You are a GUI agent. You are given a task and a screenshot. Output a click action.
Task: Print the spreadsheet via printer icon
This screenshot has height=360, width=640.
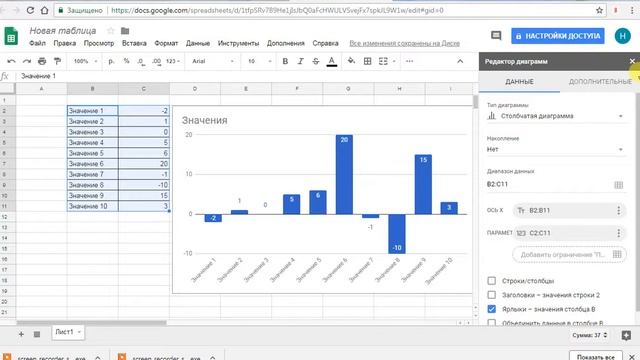tap(42, 61)
